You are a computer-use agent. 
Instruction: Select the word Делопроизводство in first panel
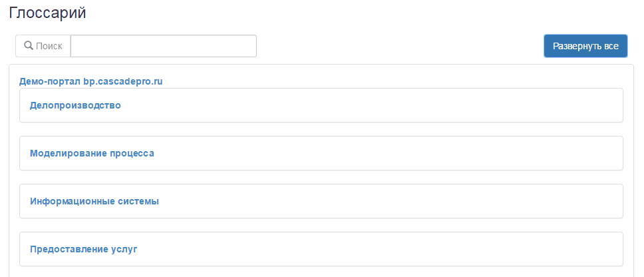[x=75, y=105]
